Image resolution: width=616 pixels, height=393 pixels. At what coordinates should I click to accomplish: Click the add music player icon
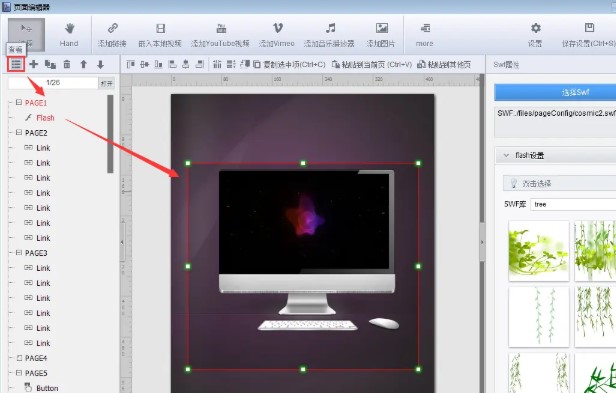330,28
